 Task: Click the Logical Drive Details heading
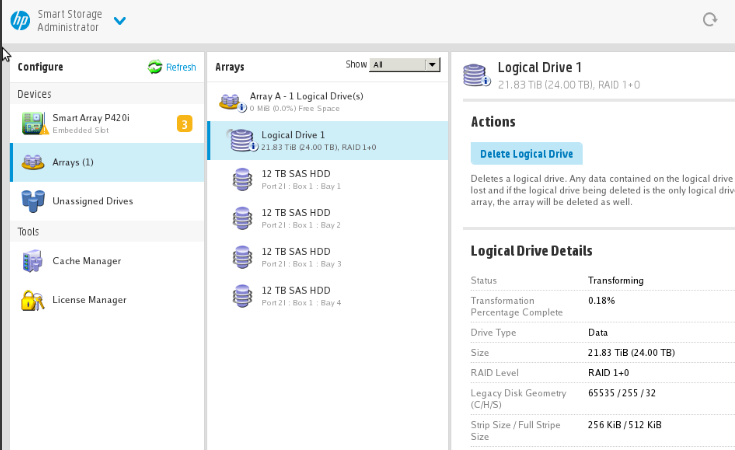[x=532, y=251]
